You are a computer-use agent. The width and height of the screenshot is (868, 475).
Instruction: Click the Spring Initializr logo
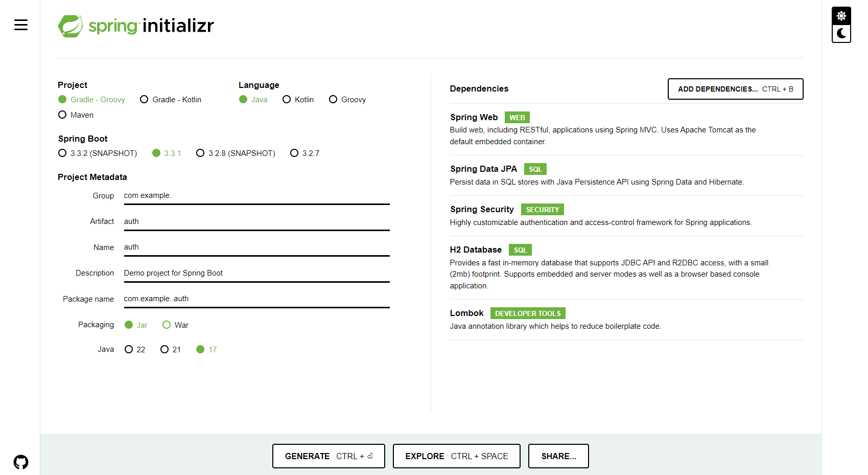(x=136, y=26)
